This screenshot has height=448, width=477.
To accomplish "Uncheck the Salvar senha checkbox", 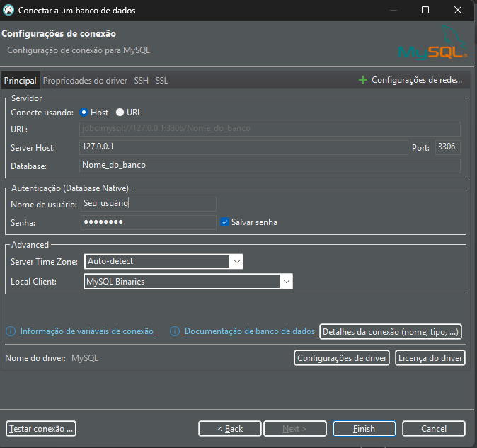I will click(224, 222).
